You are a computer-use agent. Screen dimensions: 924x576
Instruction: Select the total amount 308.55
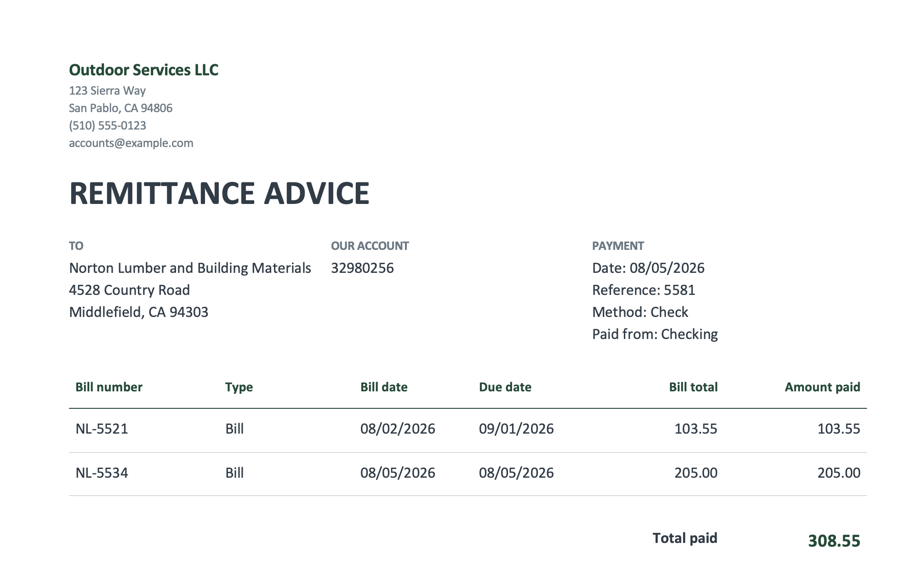[x=834, y=541]
